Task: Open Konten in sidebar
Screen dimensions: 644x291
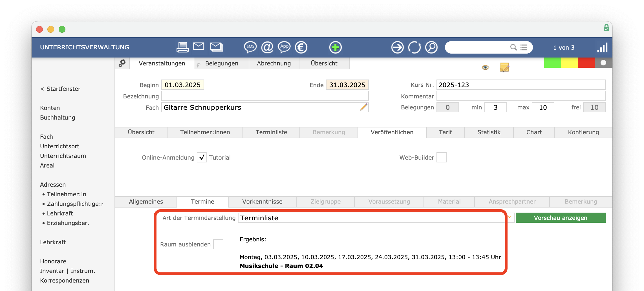Action: click(x=50, y=108)
